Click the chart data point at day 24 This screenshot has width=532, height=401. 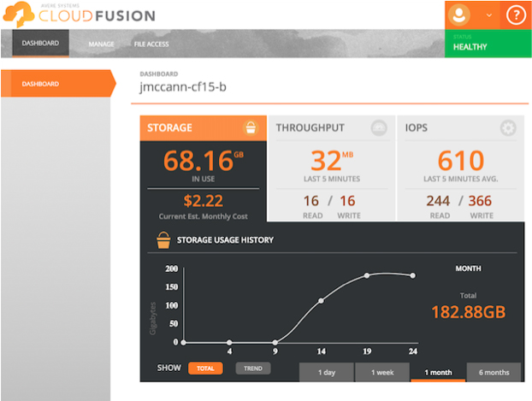(412, 275)
